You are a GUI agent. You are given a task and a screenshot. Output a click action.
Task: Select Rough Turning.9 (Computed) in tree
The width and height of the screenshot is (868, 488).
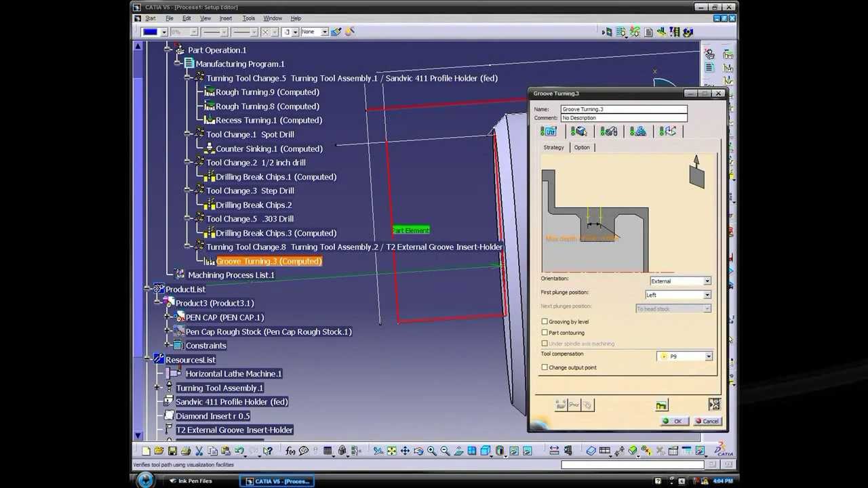(267, 92)
